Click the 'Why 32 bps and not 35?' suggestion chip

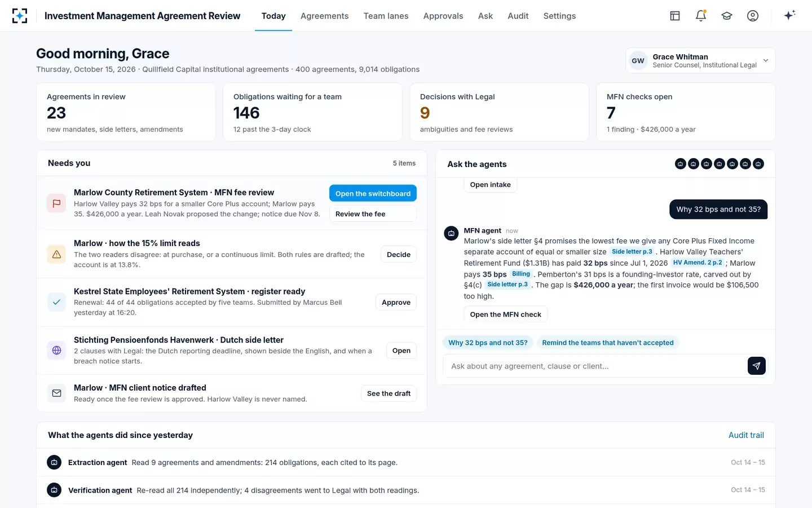point(488,343)
